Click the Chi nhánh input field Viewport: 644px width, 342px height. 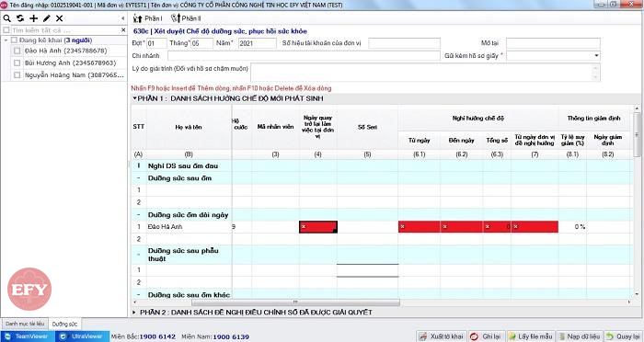point(304,56)
